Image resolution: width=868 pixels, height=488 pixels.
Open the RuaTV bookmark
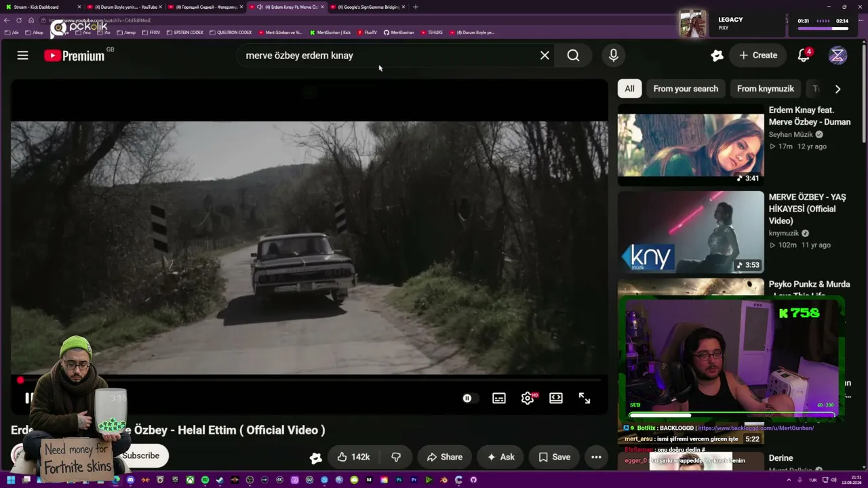coord(367,33)
